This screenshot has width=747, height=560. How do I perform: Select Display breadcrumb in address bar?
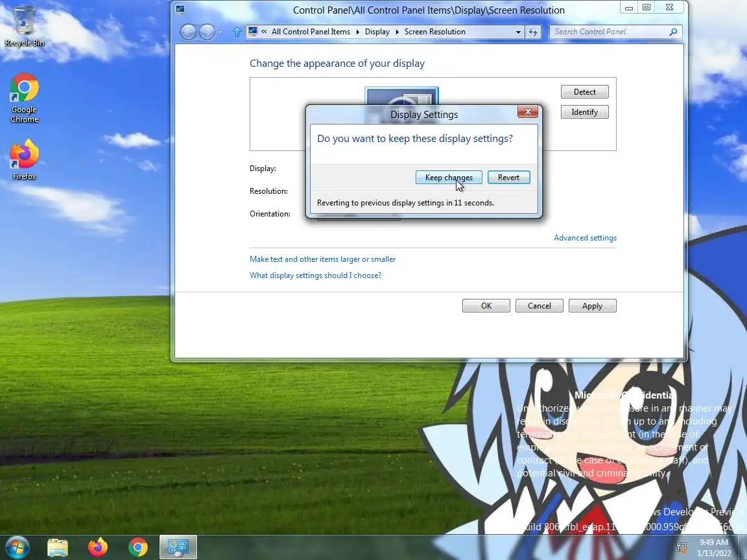tap(377, 31)
